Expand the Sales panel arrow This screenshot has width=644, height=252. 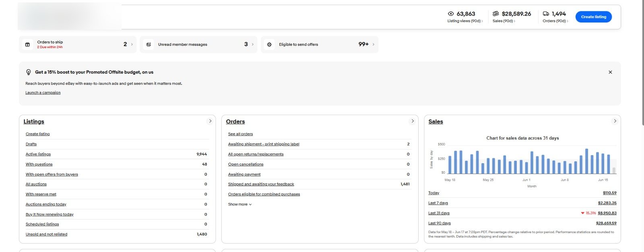click(x=615, y=121)
